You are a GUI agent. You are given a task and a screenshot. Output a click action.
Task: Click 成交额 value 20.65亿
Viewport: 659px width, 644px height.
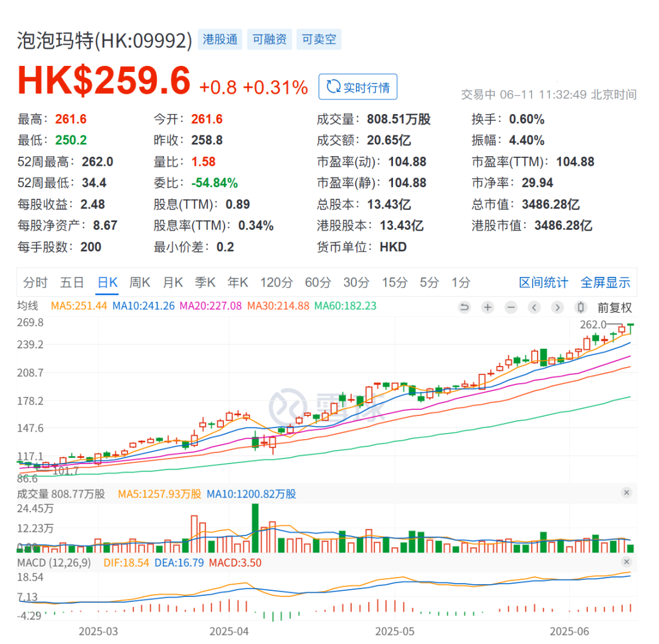pyautogui.click(x=389, y=140)
